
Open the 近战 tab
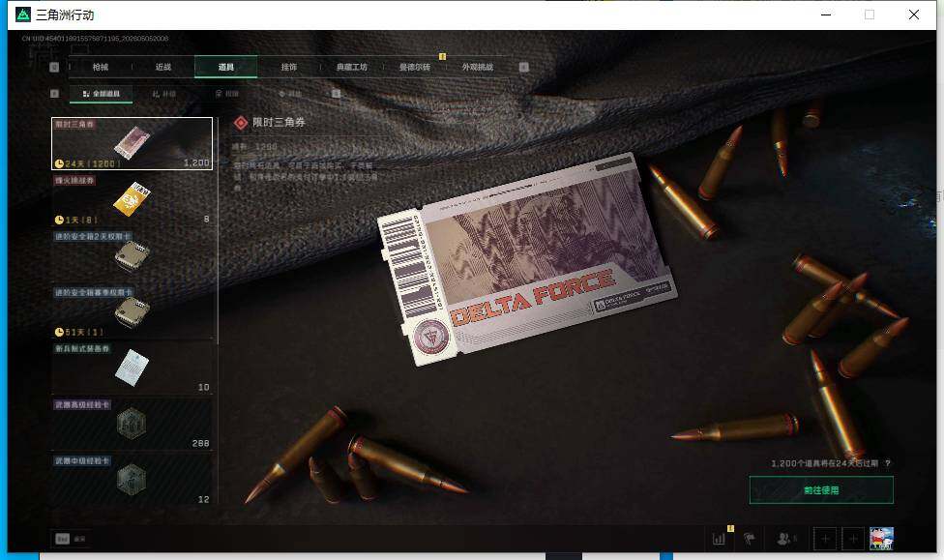(163, 67)
